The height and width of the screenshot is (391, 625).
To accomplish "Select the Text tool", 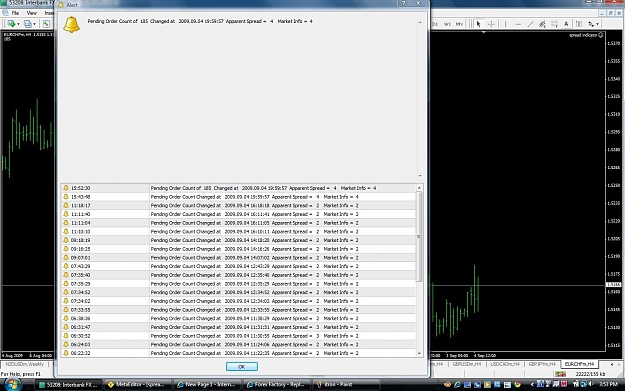I will (x=566, y=24).
